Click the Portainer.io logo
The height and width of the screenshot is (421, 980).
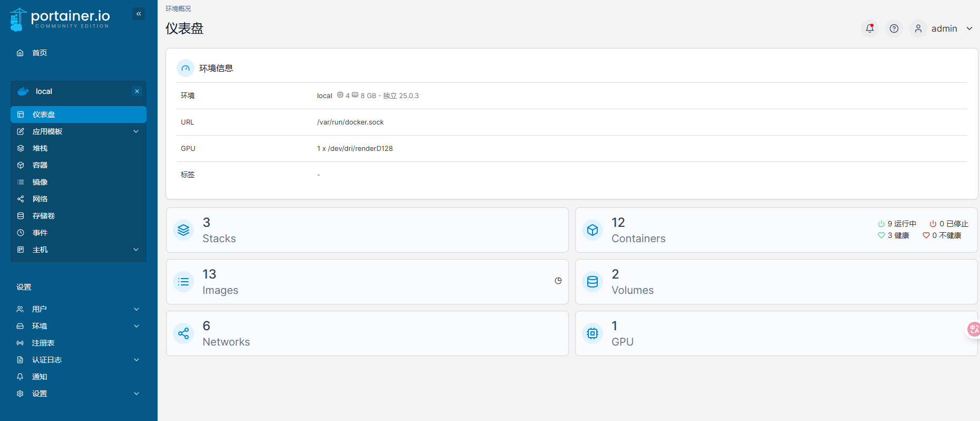(60, 20)
